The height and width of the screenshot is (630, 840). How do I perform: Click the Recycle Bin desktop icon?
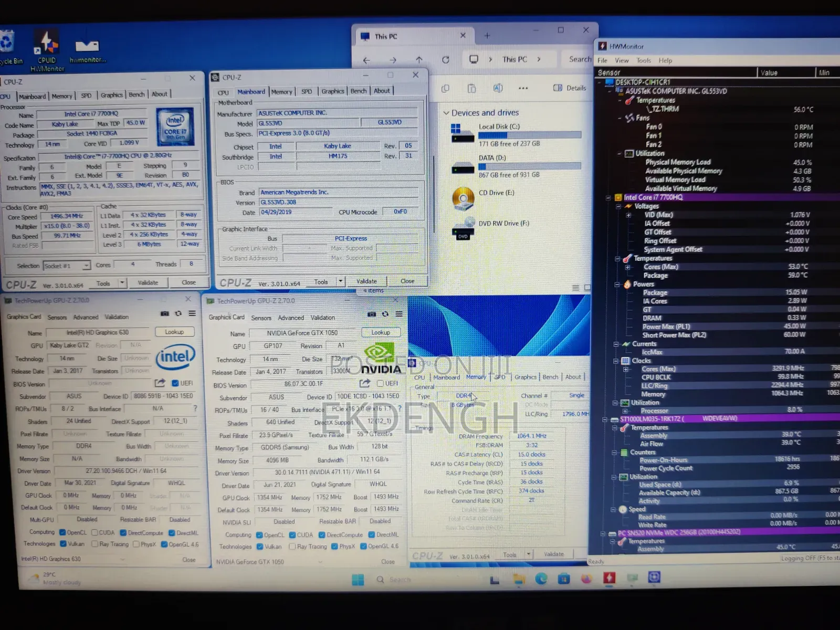click(x=9, y=48)
